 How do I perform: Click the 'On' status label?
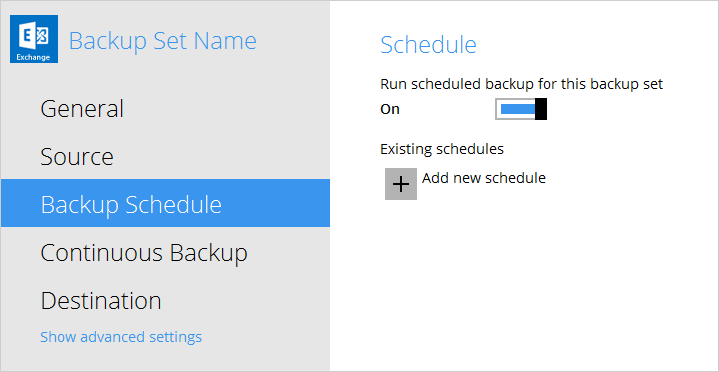[x=390, y=110]
